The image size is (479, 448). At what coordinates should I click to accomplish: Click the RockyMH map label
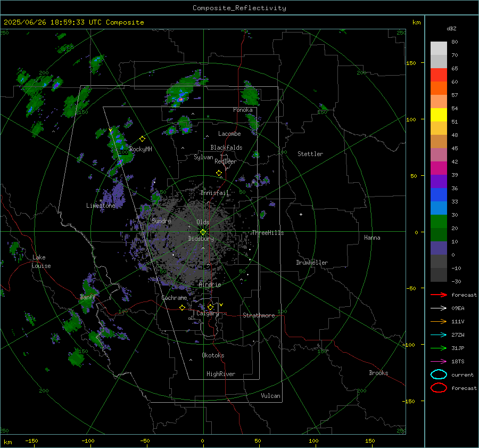point(141,149)
